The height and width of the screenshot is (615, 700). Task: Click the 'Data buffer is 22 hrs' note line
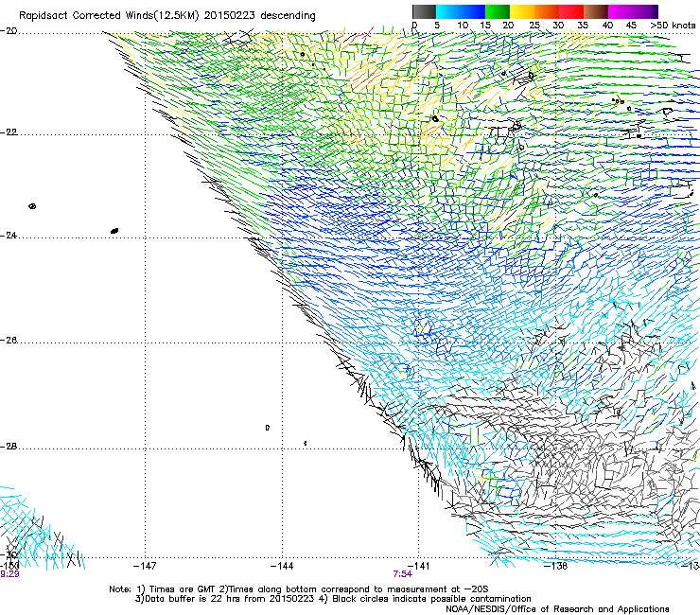(x=333, y=599)
